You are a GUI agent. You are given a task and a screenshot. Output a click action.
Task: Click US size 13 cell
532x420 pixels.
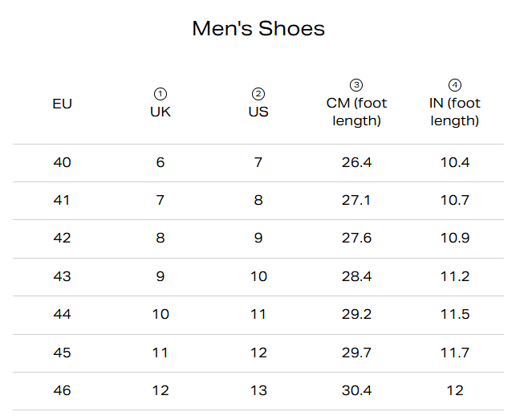pyautogui.click(x=258, y=390)
